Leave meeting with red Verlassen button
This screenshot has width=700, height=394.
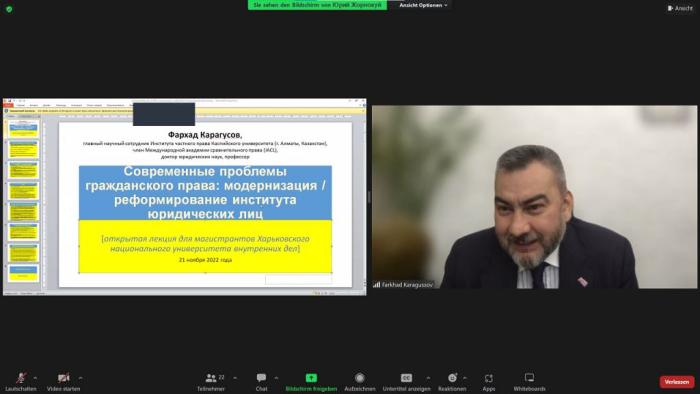(677, 382)
